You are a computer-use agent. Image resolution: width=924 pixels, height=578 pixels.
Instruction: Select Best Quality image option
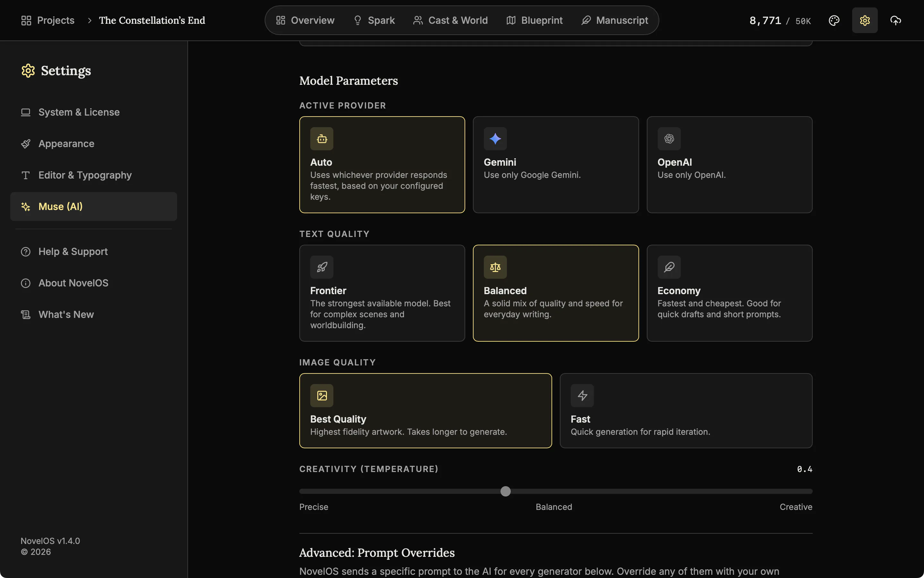point(425,411)
